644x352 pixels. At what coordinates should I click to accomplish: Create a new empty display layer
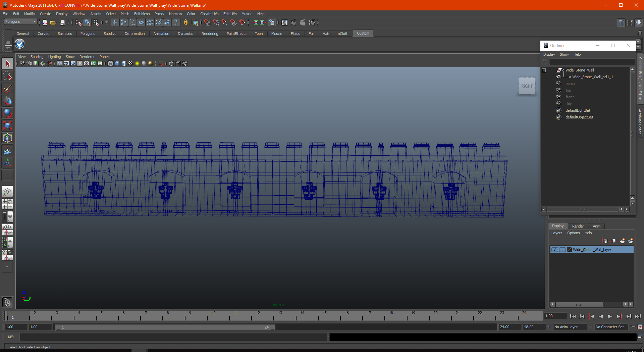coord(622,241)
